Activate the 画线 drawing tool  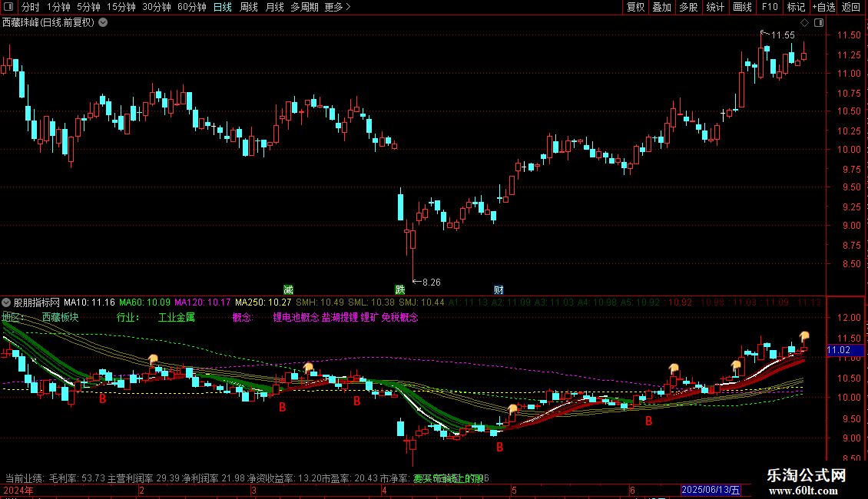click(x=742, y=7)
